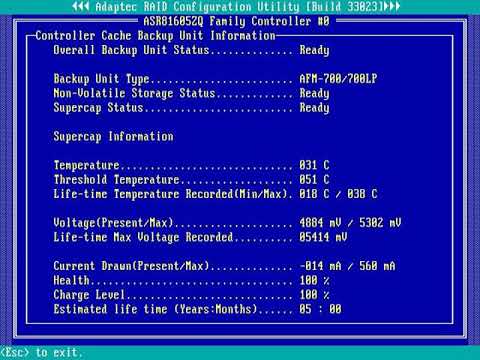
Task: Click the 560 mA max current value
Action: (x=377, y=266)
